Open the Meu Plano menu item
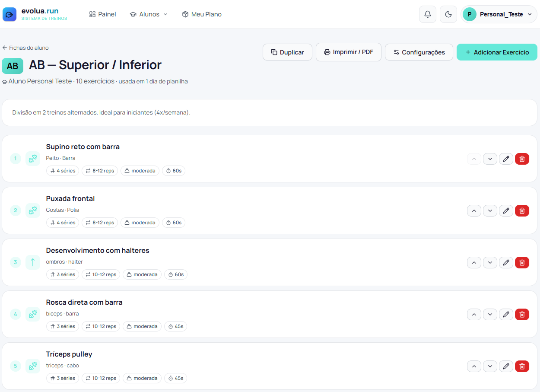The height and width of the screenshot is (392, 540). tap(202, 14)
